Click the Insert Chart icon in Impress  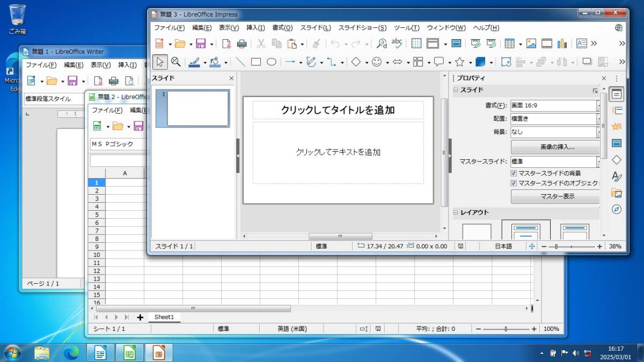pos(562,43)
